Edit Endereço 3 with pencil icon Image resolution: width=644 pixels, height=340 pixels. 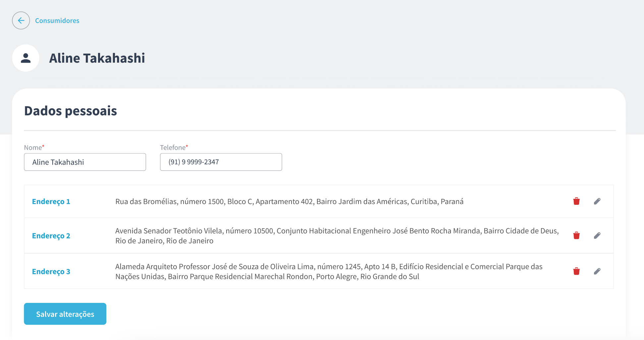pos(597,271)
